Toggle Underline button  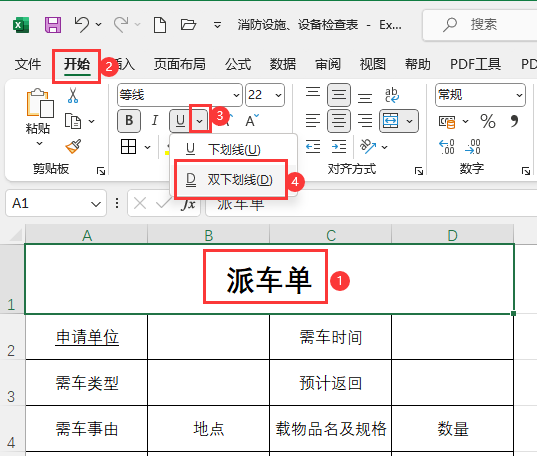pos(180,121)
